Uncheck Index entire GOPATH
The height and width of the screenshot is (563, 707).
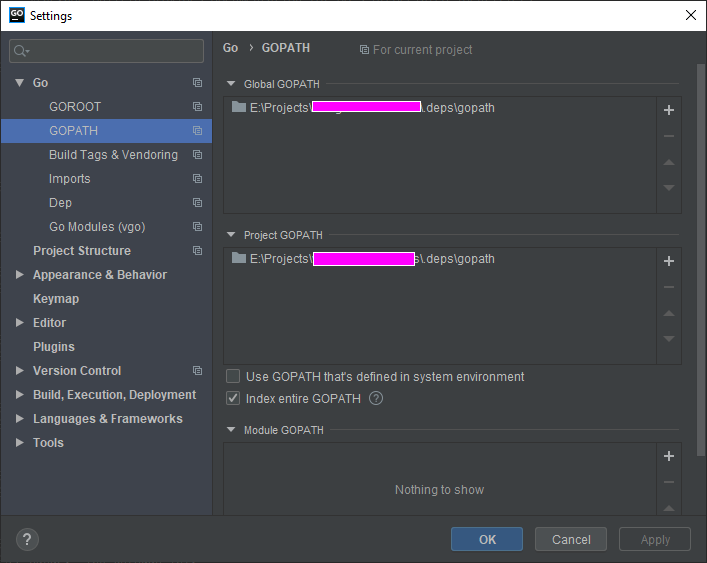tap(233, 398)
